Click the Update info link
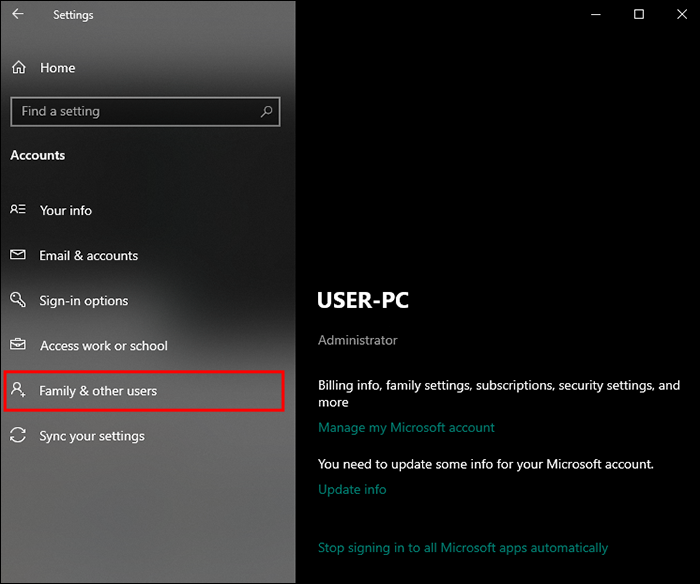The width and height of the screenshot is (700, 584). [x=352, y=489]
